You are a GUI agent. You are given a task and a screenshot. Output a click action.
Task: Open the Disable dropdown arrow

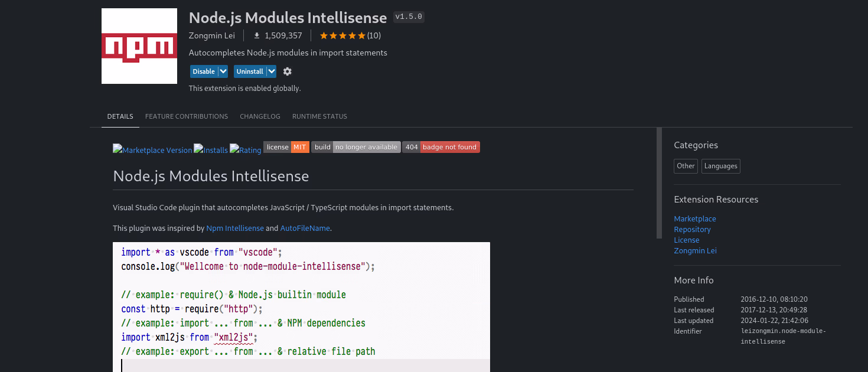(x=223, y=71)
